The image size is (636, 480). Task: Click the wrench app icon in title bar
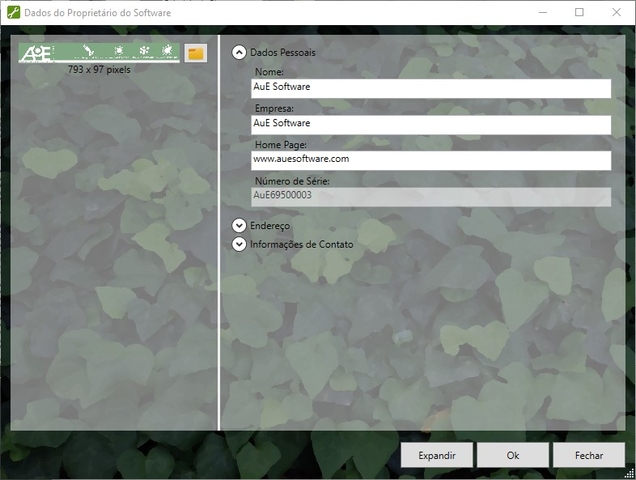point(13,13)
